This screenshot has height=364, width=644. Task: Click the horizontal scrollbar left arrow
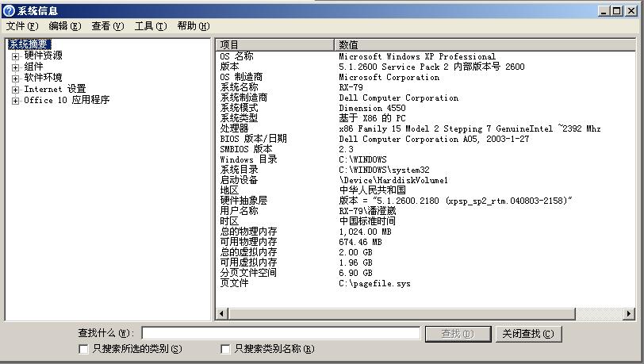coord(222,314)
